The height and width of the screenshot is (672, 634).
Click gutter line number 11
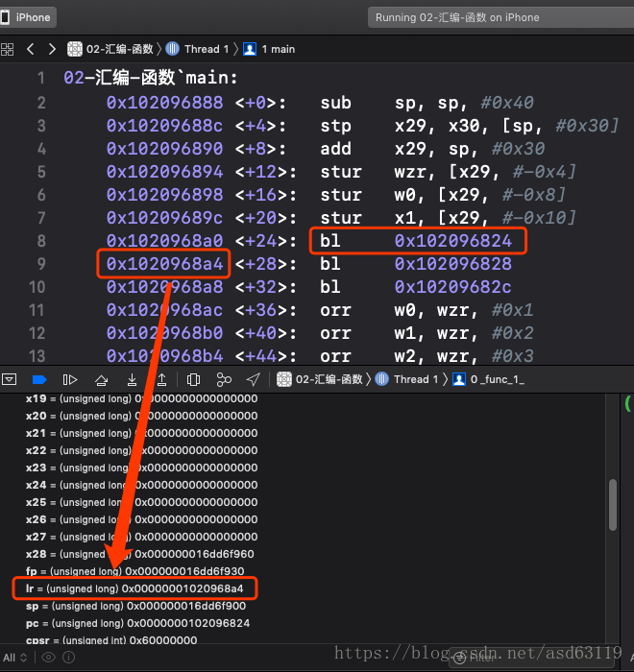pos(37,310)
